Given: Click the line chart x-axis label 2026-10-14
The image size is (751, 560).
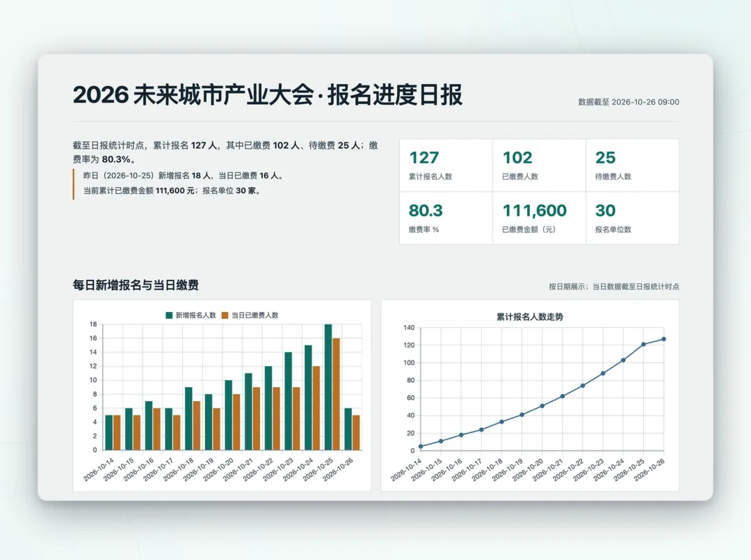Looking at the screenshot, I should click(406, 470).
